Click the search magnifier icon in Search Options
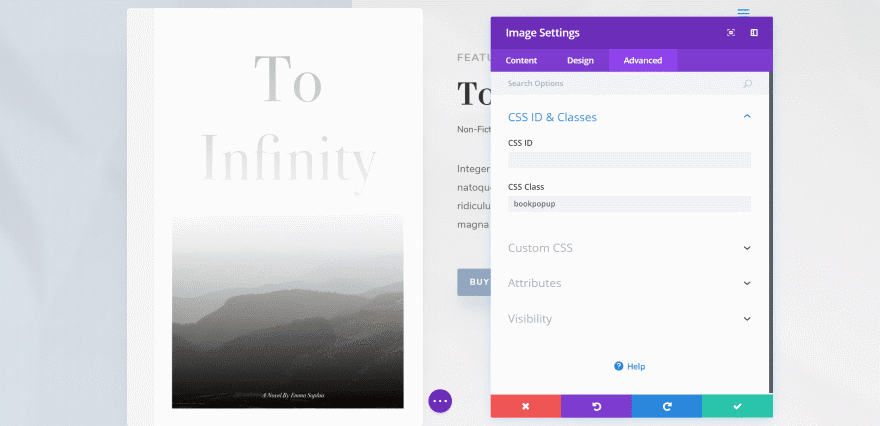This screenshot has width=880, height=426. coord(747,84)
